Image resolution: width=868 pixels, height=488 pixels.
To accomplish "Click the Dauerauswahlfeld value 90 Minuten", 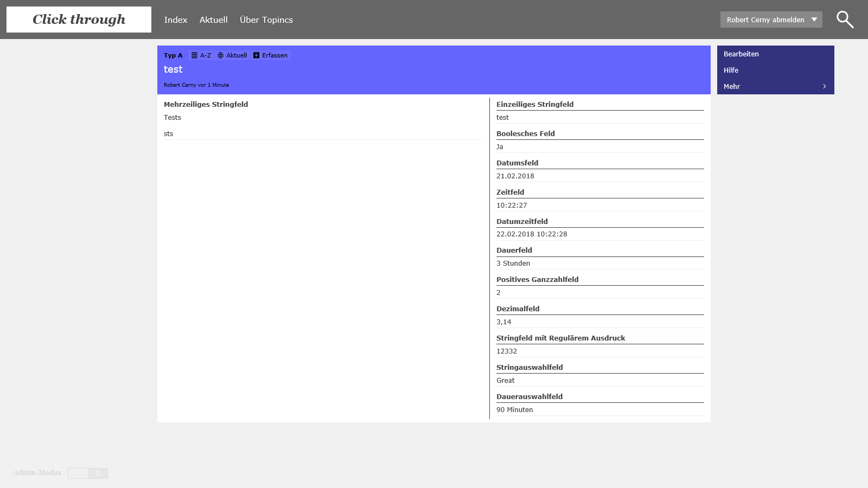I will pyautogui.click(x=514, y=410).
